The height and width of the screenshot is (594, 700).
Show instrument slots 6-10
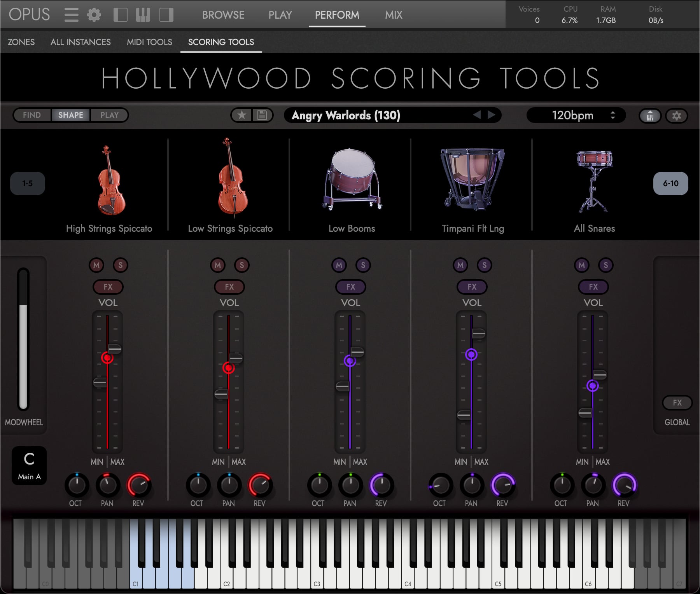coord(670,183)
